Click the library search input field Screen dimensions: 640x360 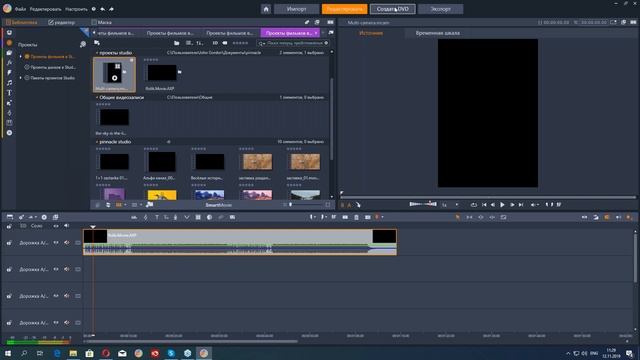[293, 43]
